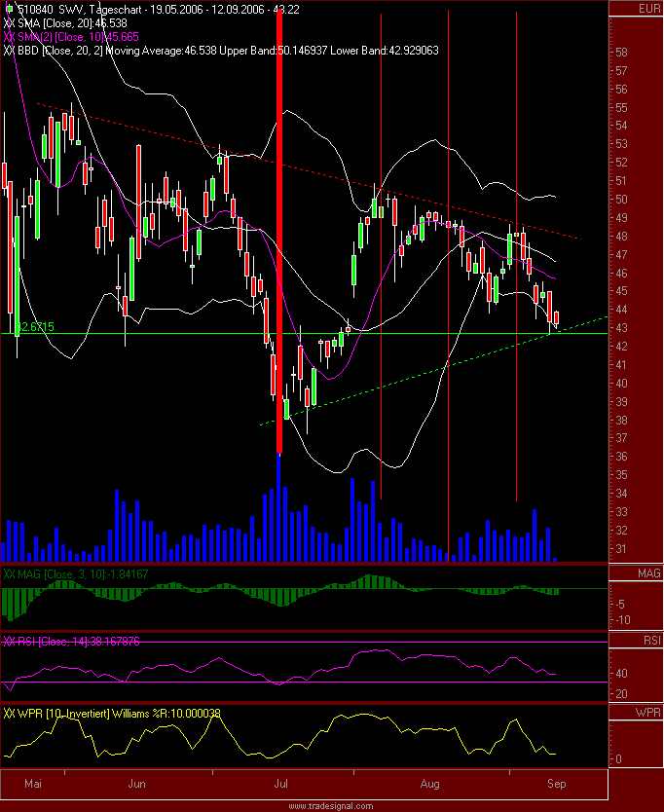Click the 'Mai' month label on time axis
This screenshot has width=664, height=812.
coord(33,784)
